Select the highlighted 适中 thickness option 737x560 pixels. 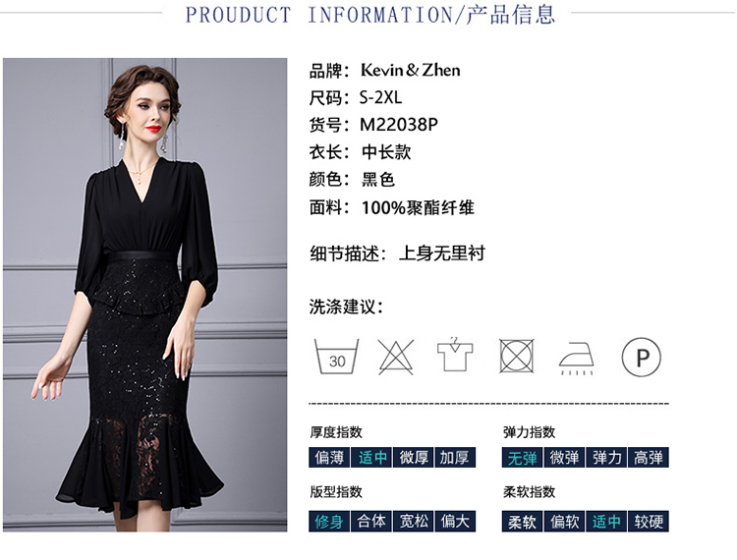pos(371,457)
